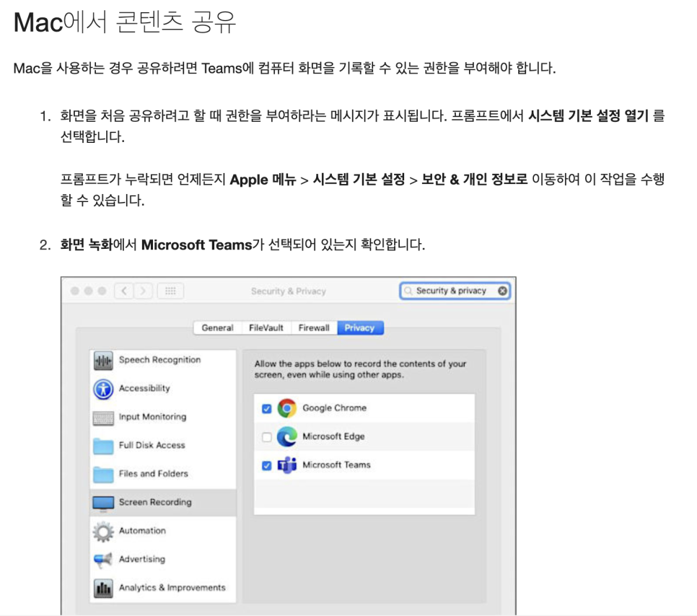
Task: Click the bold 'Microsoft Teams' text in step 2
Action: pos(196,245)
